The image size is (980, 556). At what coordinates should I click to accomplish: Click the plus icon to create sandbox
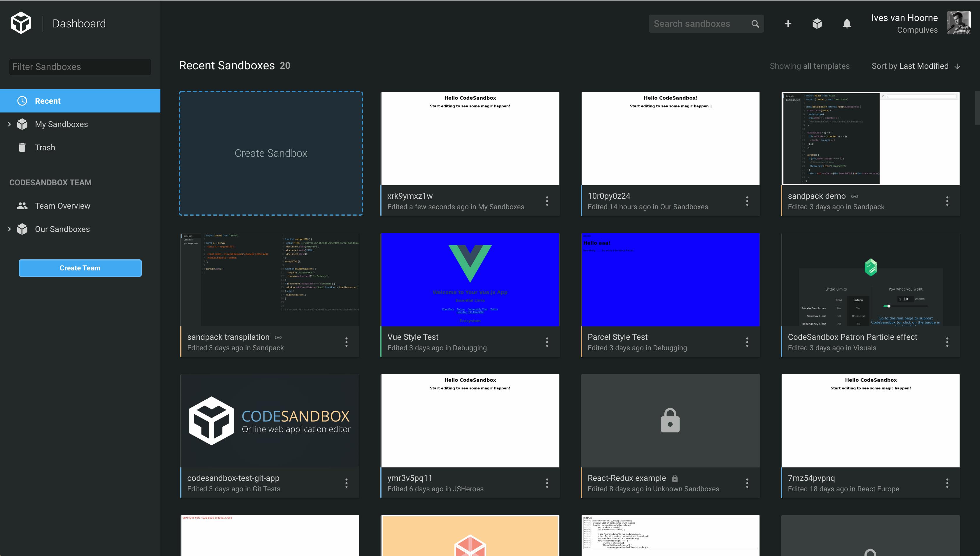(x=788, y=24)
